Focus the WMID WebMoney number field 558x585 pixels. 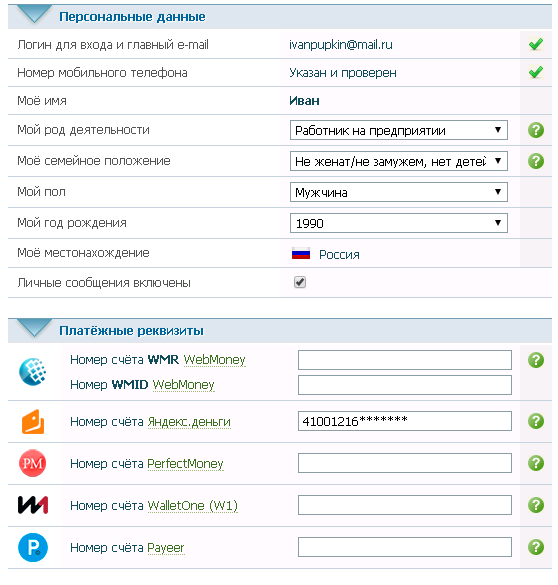coord(405,385)
